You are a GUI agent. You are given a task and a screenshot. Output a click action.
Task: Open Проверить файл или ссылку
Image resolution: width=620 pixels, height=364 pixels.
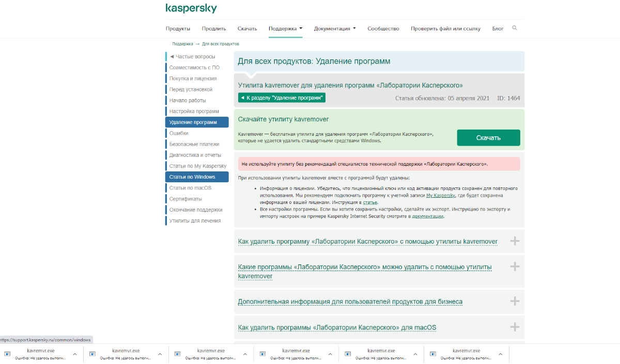click(446, 28)
